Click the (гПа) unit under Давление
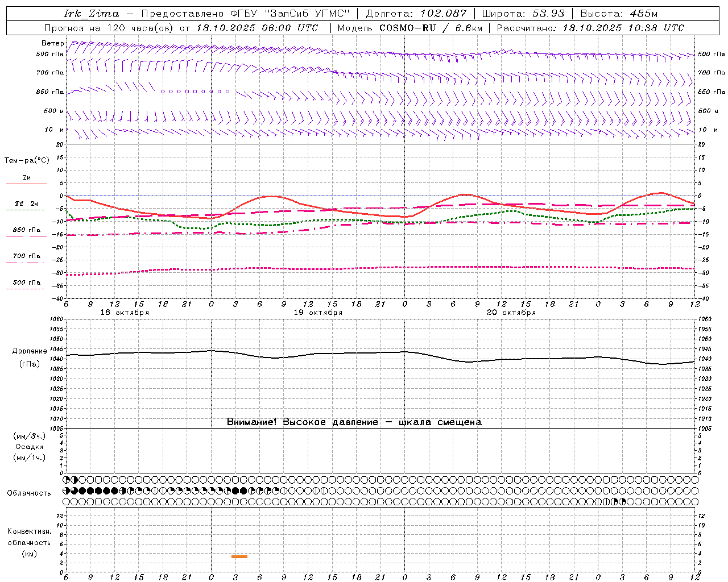 (30, 364)
